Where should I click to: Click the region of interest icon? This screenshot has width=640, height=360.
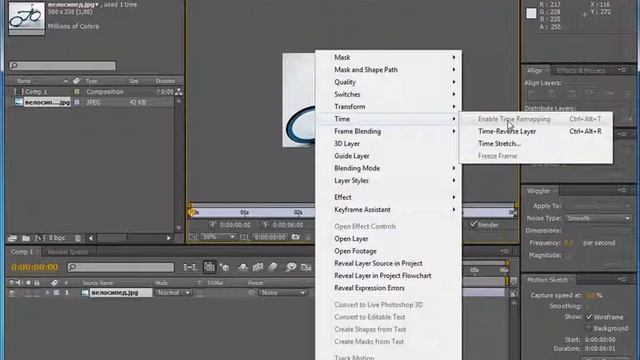pos(244,237)
